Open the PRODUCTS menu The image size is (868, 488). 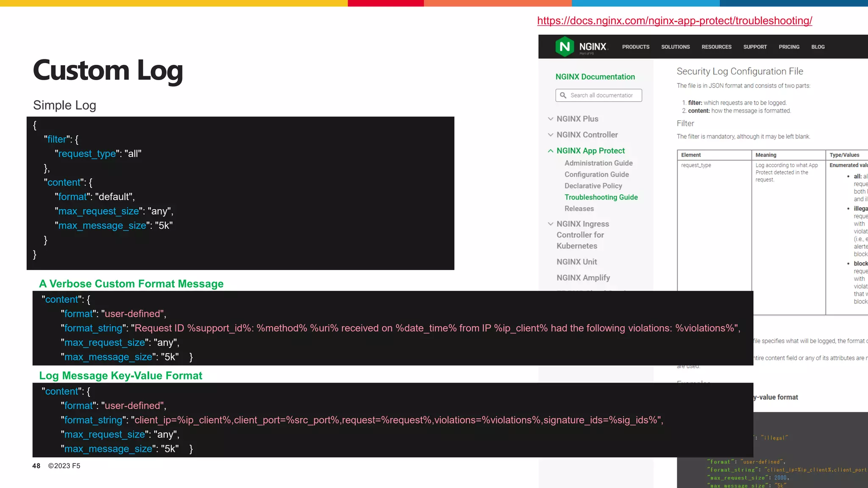click(x=636, y=47)
